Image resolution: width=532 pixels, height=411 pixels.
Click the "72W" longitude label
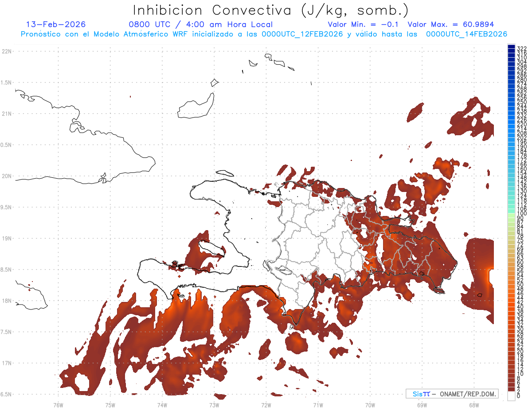266,405
